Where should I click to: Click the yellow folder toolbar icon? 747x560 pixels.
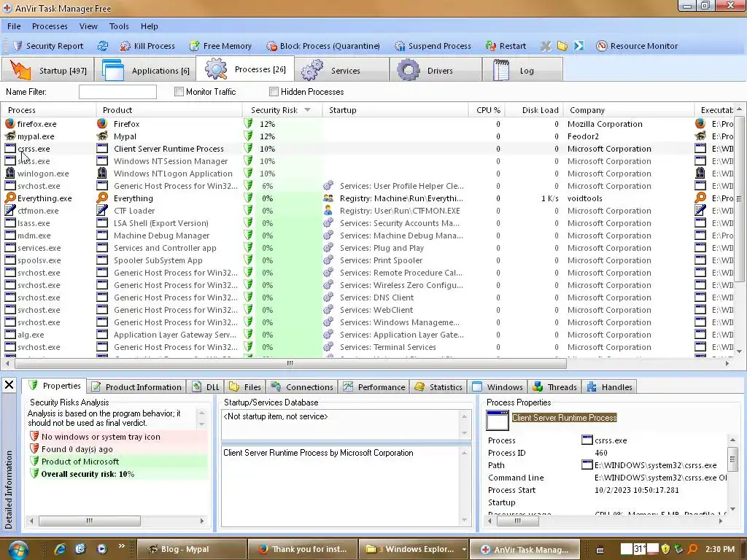[562, 46]
